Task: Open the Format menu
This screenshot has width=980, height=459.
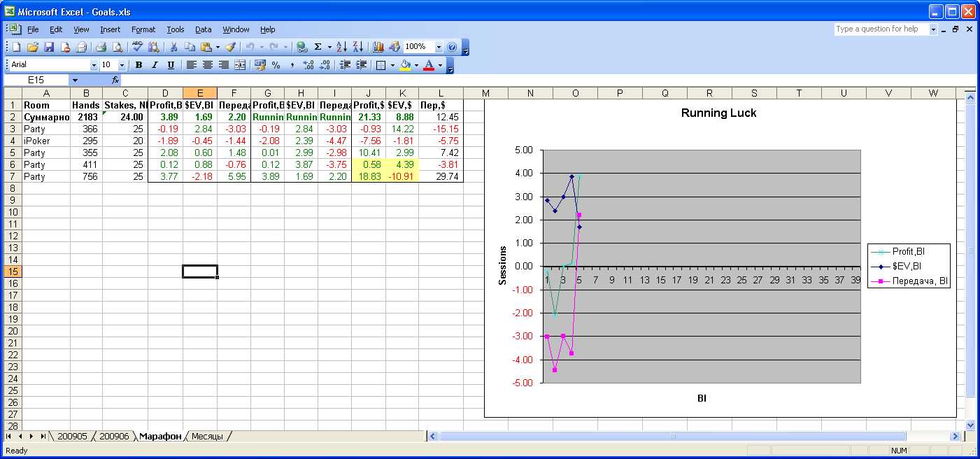Action: tap(143, 29)
